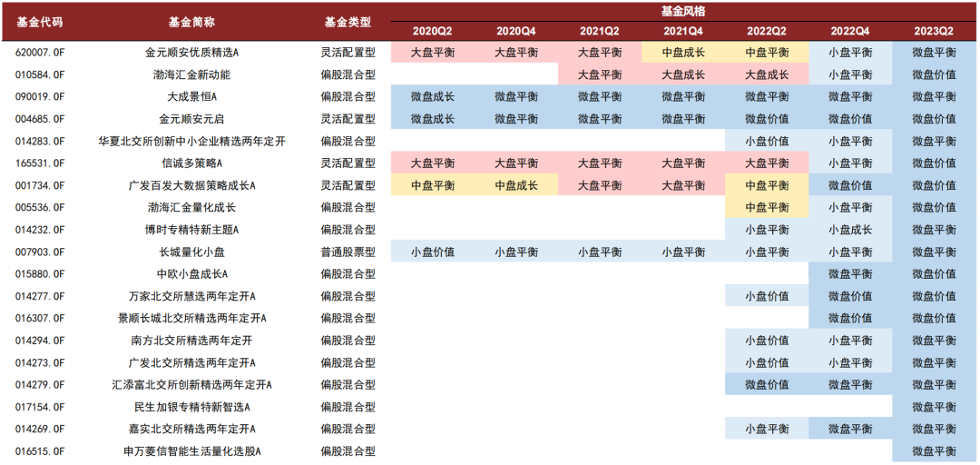
Task: Select the 2020Q4 column header
Action: point(516,31)
